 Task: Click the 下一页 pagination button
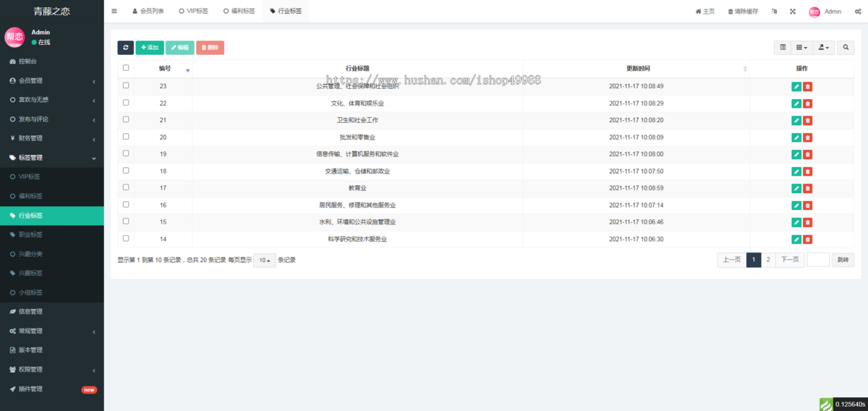pos(790,260)
